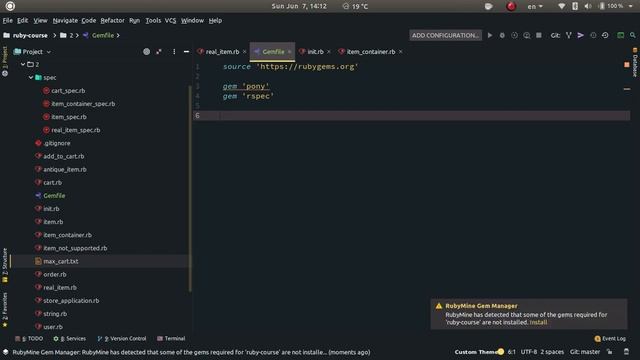Open the Favorites side tool window
The image size is (640, 360).
5,310
